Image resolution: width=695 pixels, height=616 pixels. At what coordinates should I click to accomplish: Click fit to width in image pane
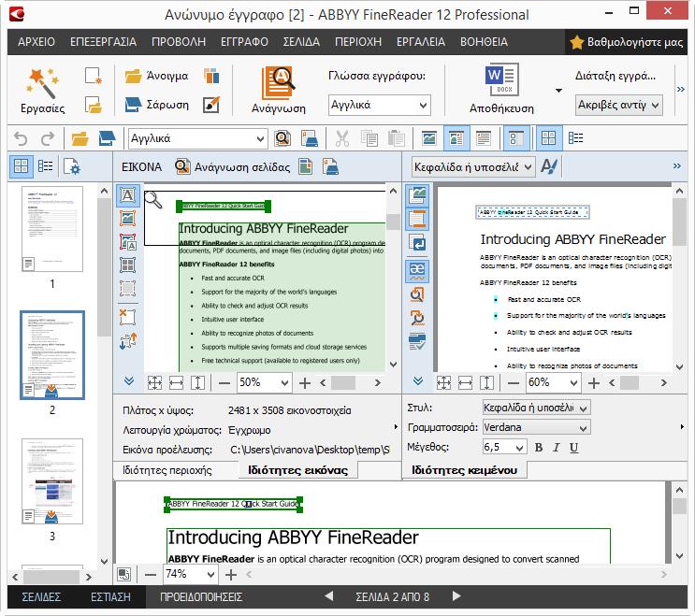point(176,383)
